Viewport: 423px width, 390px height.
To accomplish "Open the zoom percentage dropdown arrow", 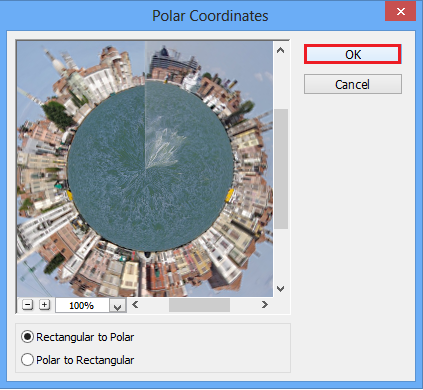I will point(118,305).
